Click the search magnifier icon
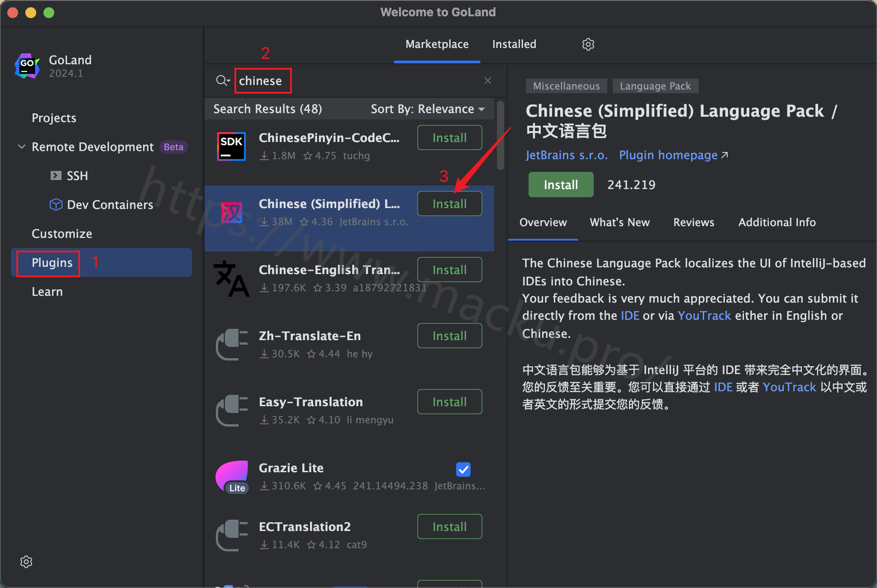 [x=223, y=81]
